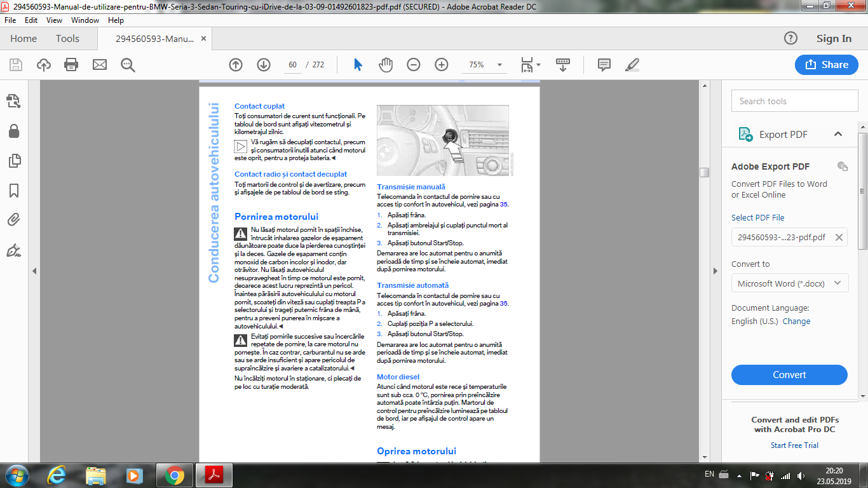The width and height of the screenshot is (868, 488).
Task: Click the volume icon in system tray
Action: click(x=801, y=475)
